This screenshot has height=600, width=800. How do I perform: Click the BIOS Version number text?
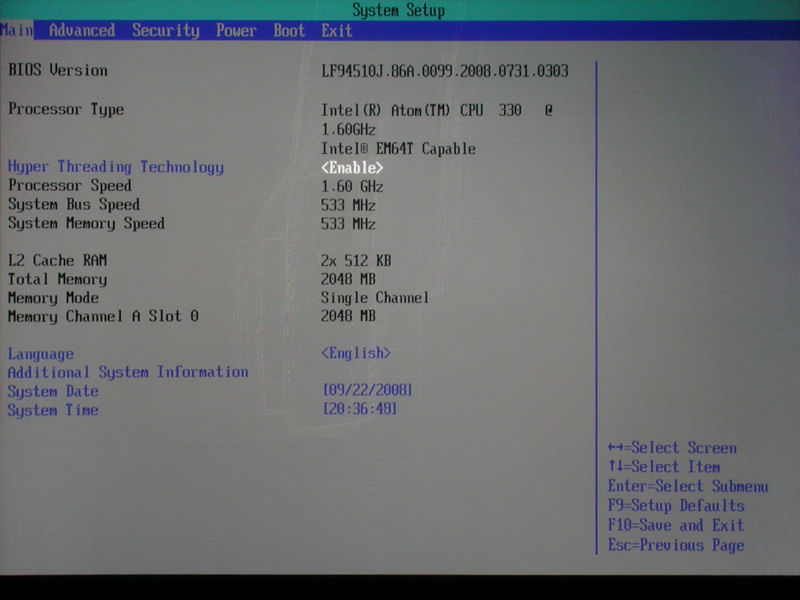445,71
